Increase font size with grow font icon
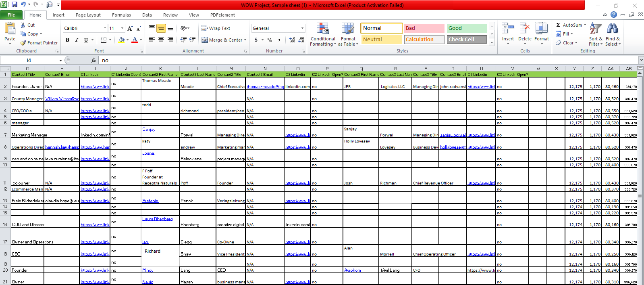 click(x=130, y=28)
